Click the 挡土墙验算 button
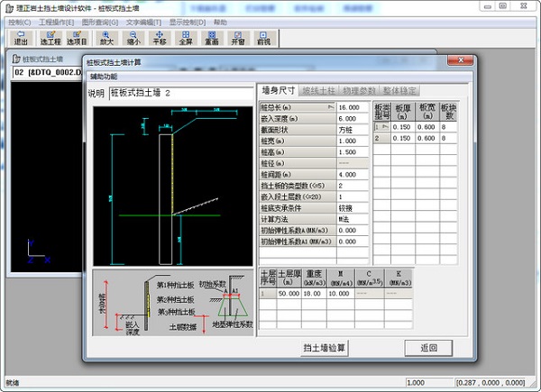The image size is (541, 392). pyautogui.click(x=324, y=348)
